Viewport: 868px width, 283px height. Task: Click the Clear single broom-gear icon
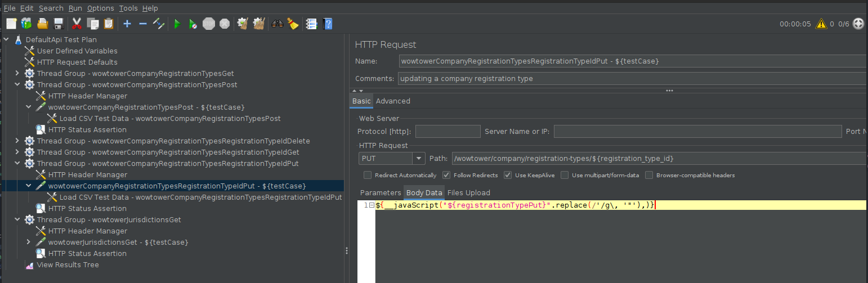[x=243, y=24]
